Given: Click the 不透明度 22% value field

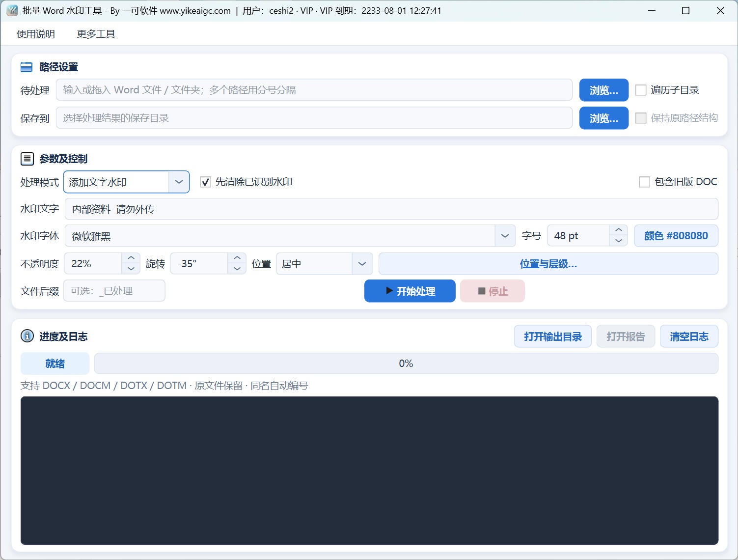Looking at the screenshot, I should 93,264.
